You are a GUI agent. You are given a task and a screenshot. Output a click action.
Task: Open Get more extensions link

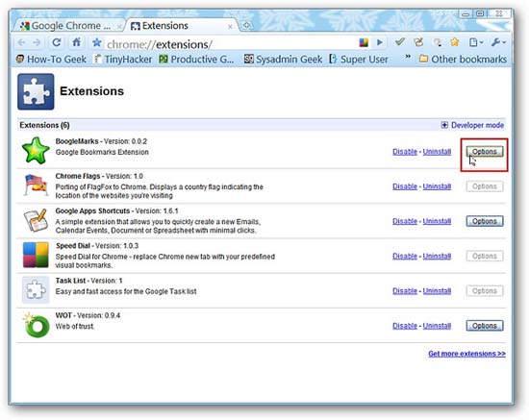466,354
